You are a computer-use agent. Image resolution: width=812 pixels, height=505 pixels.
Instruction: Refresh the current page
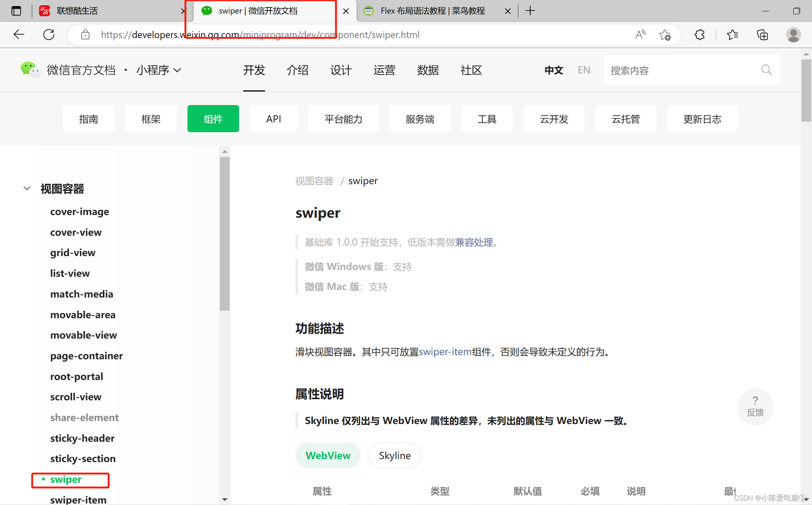tap(49, 35)
